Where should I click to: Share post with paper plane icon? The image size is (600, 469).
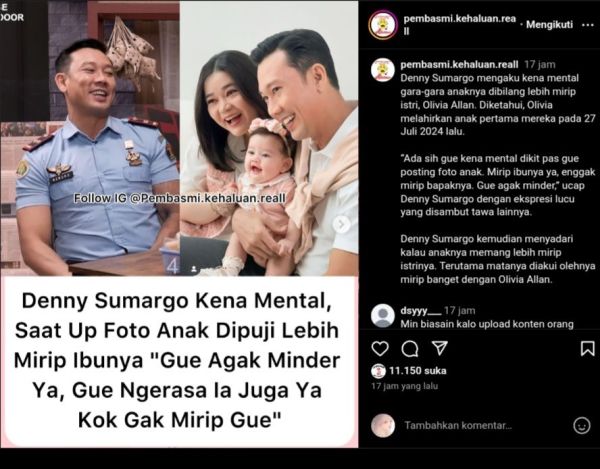(x=440, y=348)
